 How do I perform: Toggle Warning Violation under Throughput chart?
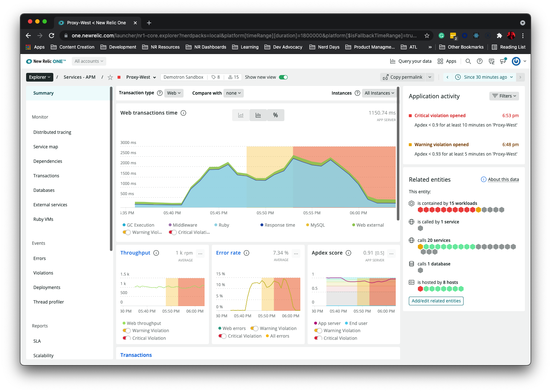click(127, 331)
